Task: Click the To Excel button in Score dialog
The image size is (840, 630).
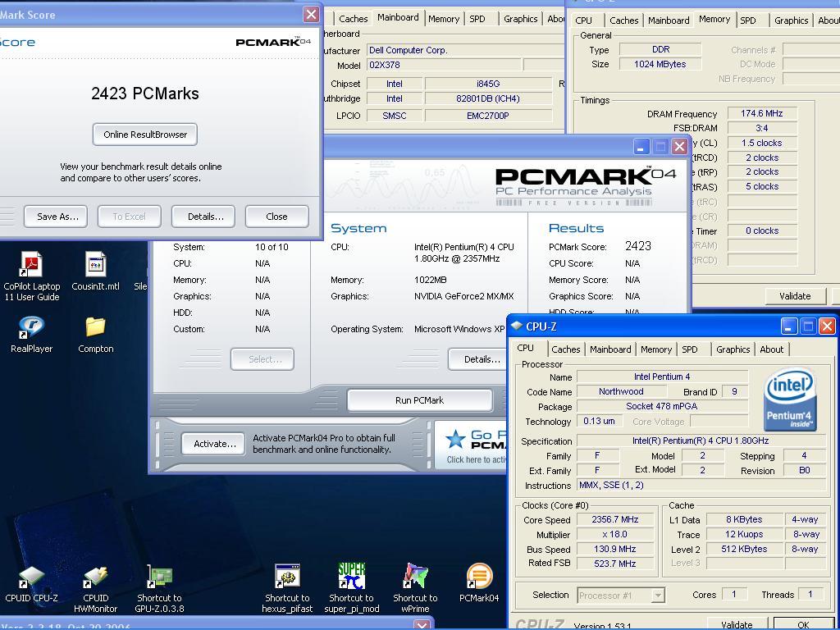Action: (129, 217)
